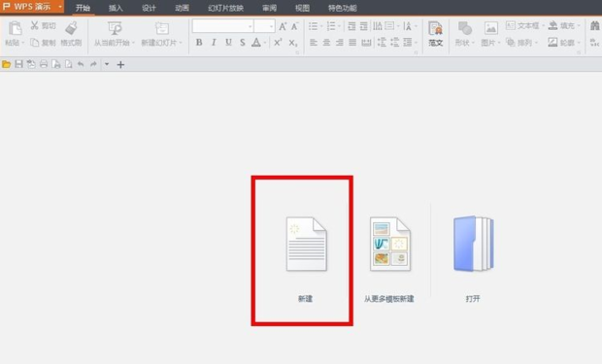Open the WPS 演示 application menu

click(32, 7)
